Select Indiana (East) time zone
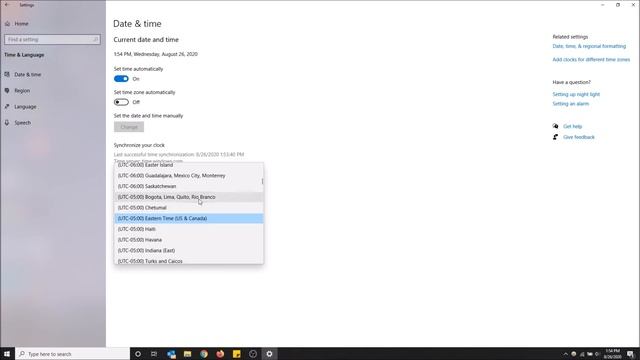The width and height of the screenshot is (640, 360). coord(188,250)
